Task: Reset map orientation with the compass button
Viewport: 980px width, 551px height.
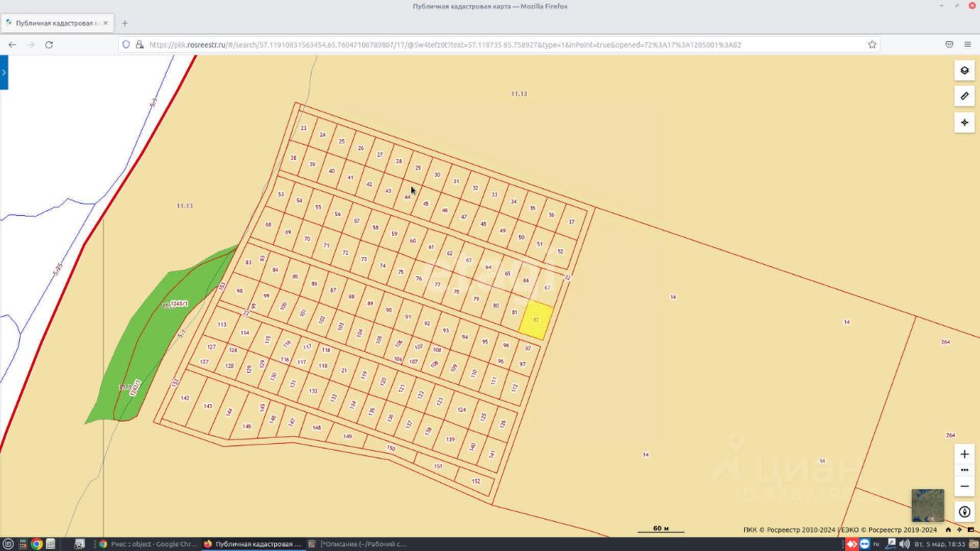Action: point(964,512)
